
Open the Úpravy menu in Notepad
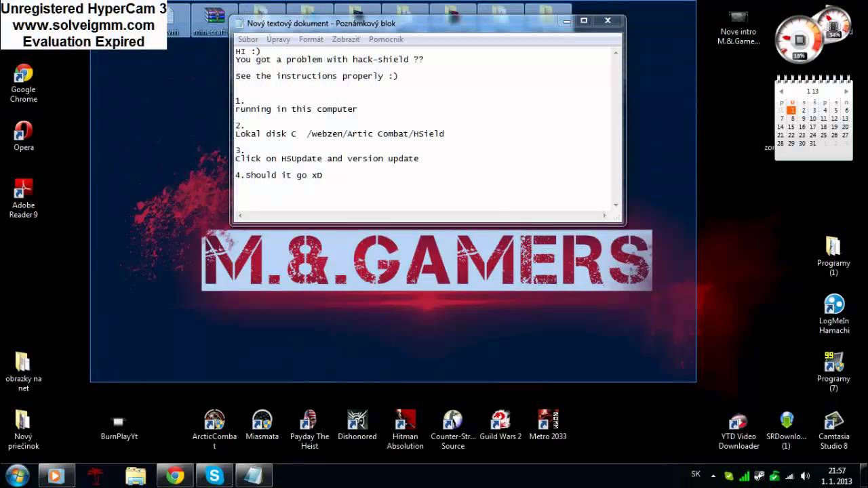tap(278, 39)
